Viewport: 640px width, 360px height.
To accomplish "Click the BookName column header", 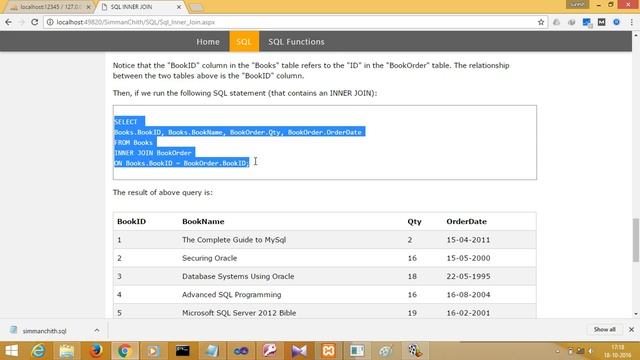I will 203,221.
